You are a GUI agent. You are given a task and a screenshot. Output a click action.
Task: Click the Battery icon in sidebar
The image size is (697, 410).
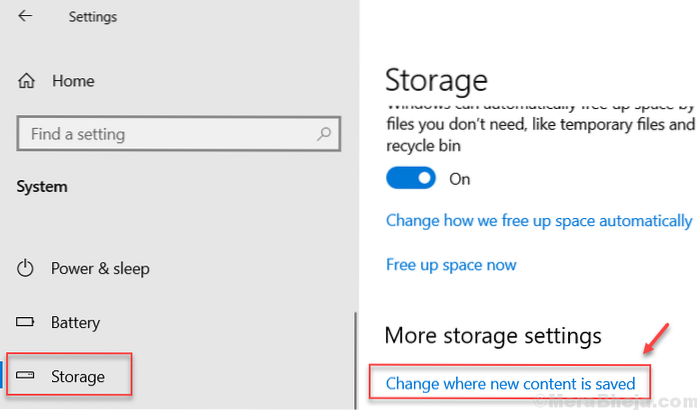(26, 322)
